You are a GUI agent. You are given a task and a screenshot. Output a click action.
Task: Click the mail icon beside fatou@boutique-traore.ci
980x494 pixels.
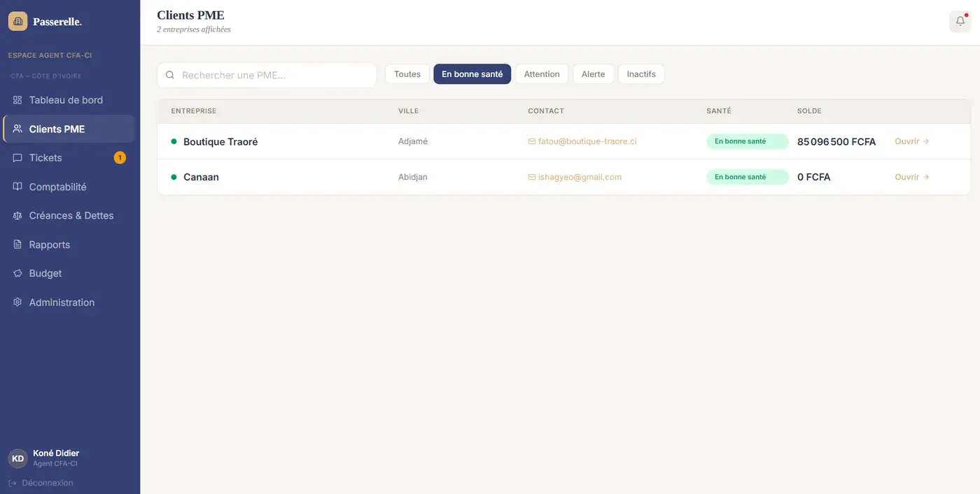pos(532,141)
